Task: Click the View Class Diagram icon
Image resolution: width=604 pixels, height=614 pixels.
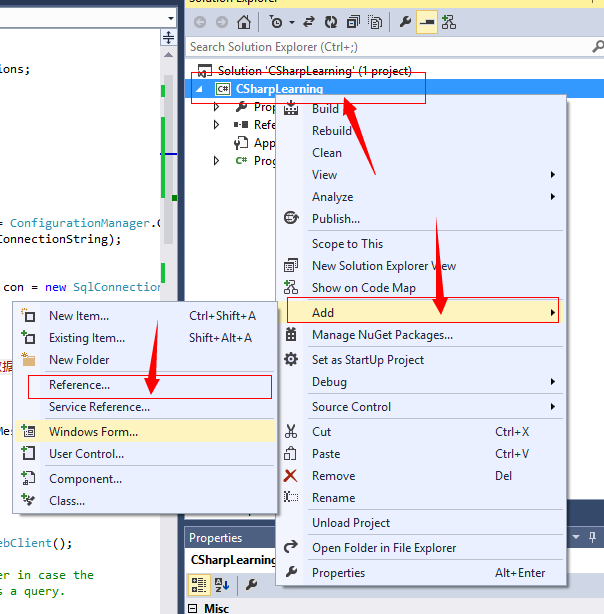Action: (x=449, y=21)
